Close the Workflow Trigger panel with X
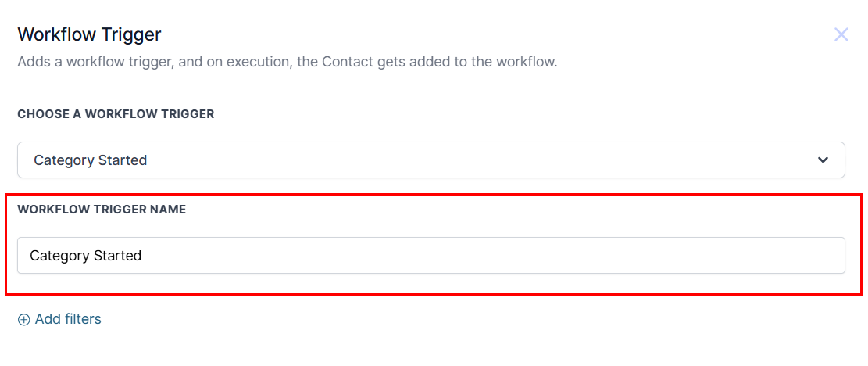This screenshot has width=868, height=366. pos(841,35)
